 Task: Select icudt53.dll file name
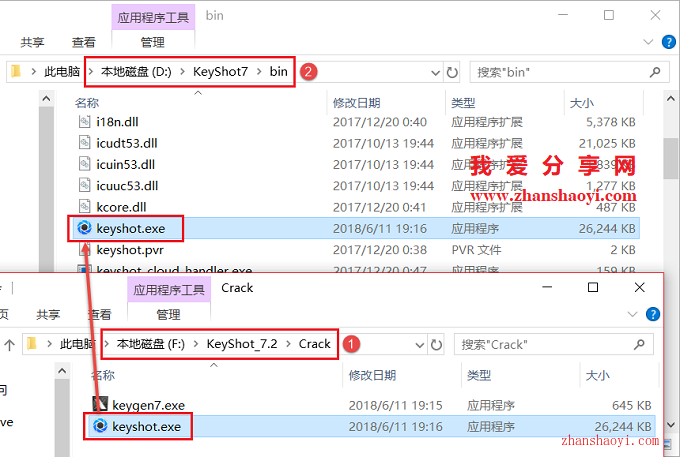tap(127, 143)
